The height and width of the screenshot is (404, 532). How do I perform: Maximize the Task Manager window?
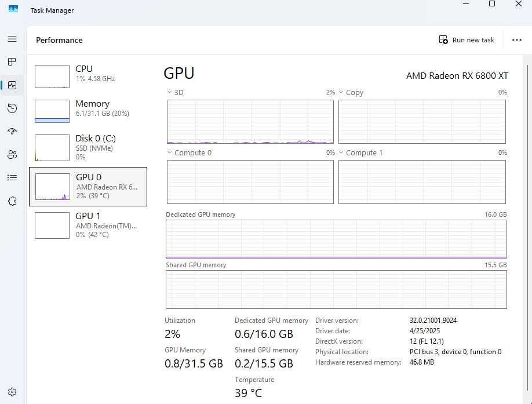(x=492, y=3)
